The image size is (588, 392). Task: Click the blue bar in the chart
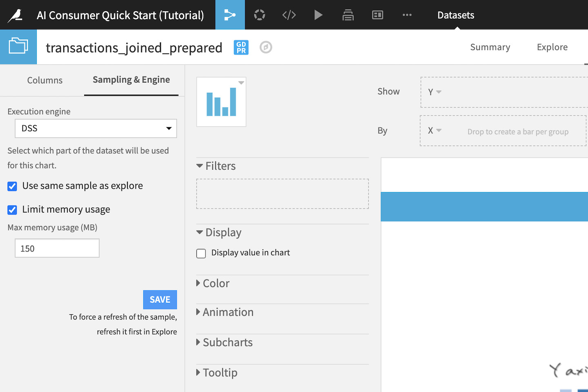coord(484,207)
